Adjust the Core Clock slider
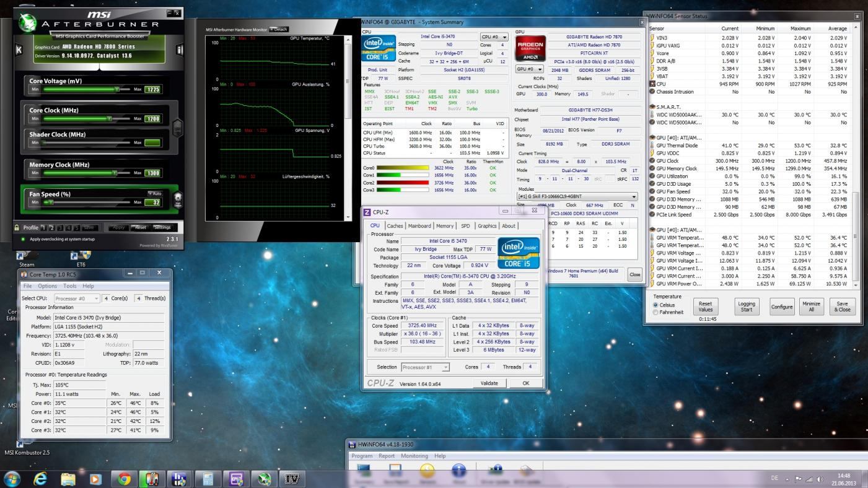This screenshot has height=488, width=868. [x=86, y=118]
